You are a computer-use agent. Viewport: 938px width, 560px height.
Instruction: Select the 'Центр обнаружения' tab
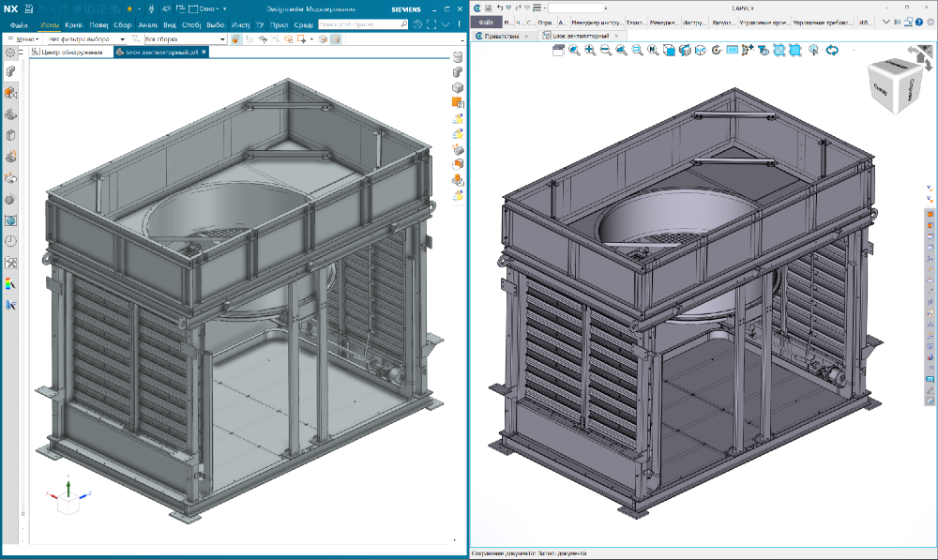pyautogui.click(x=67, y=52)
